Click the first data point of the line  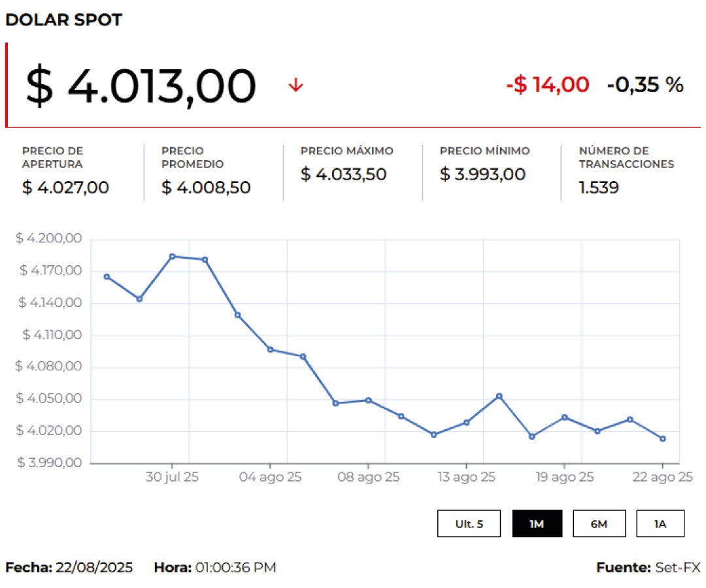click(107, 276)
